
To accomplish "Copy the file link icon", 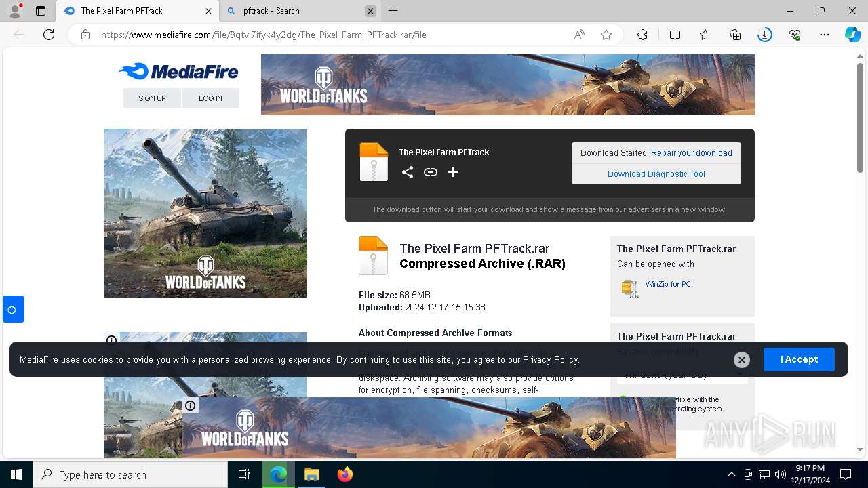I will click(x=431, y=172).
